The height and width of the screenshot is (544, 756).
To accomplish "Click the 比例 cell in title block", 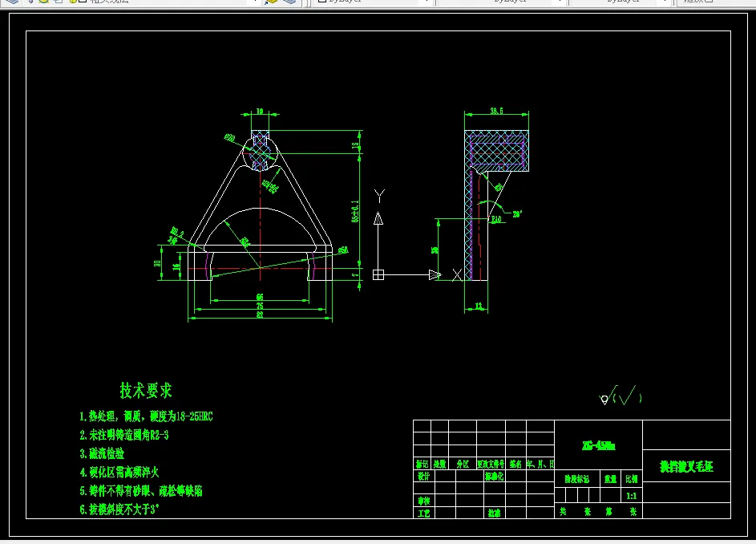I will coord(632,479).
